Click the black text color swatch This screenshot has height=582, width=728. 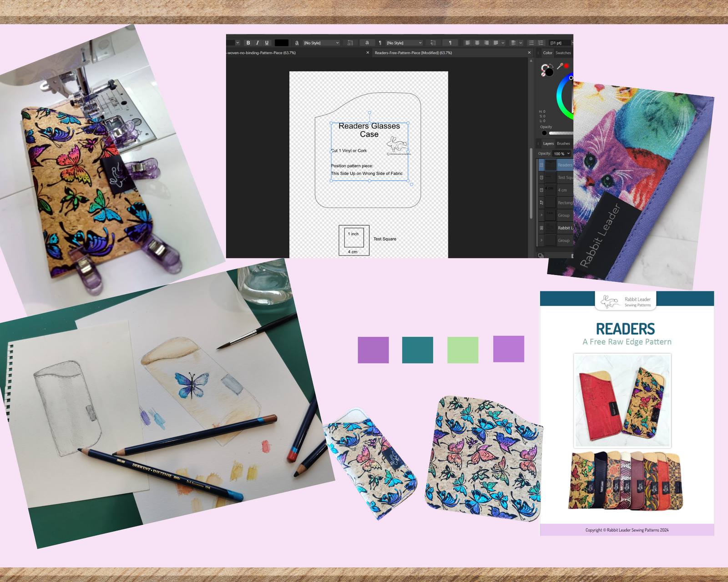[281, 43]
